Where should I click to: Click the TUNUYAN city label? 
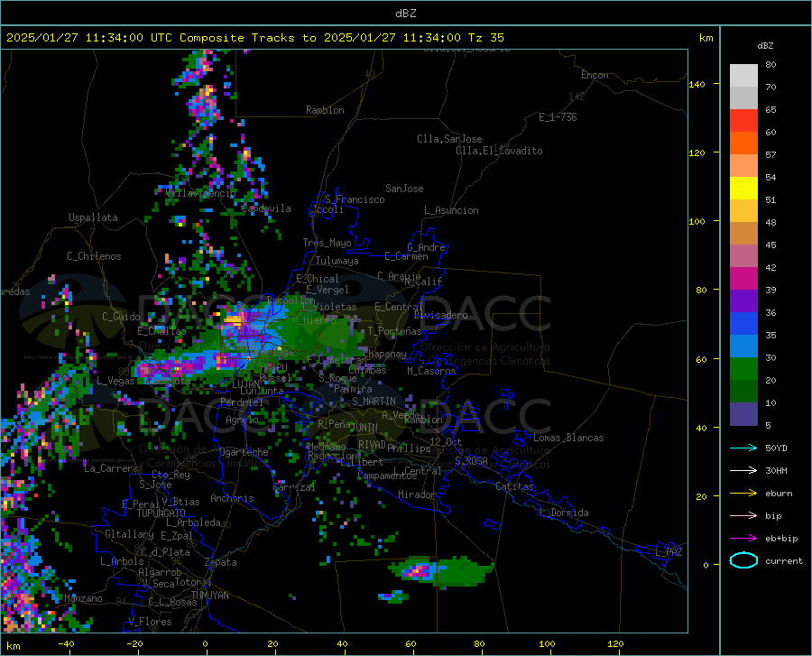(209, 596)
